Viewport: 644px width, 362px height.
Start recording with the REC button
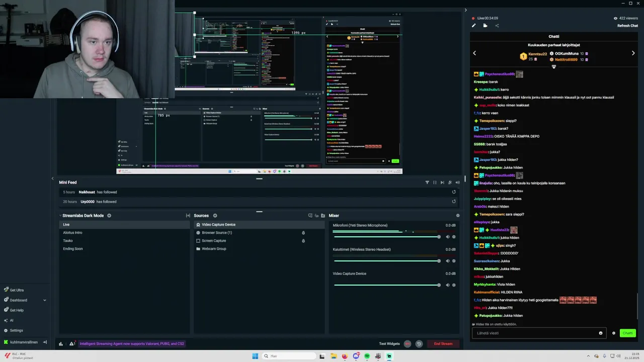[x=408, y=344]
